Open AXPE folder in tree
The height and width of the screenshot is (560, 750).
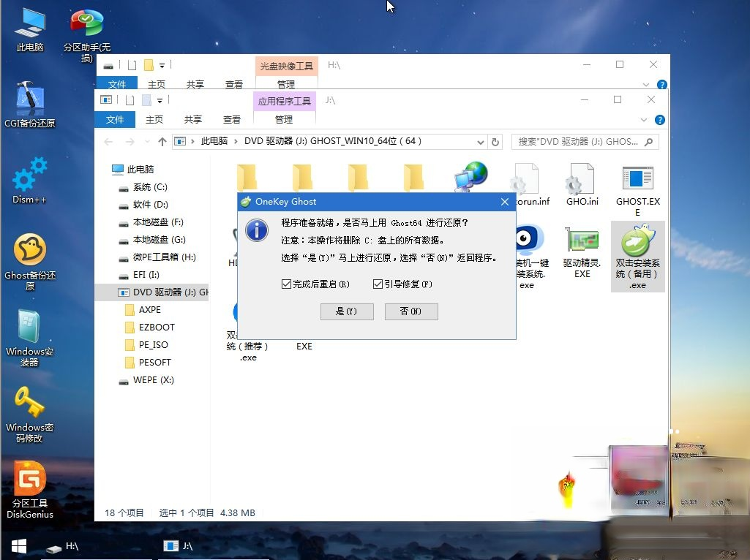pos(143,310)
